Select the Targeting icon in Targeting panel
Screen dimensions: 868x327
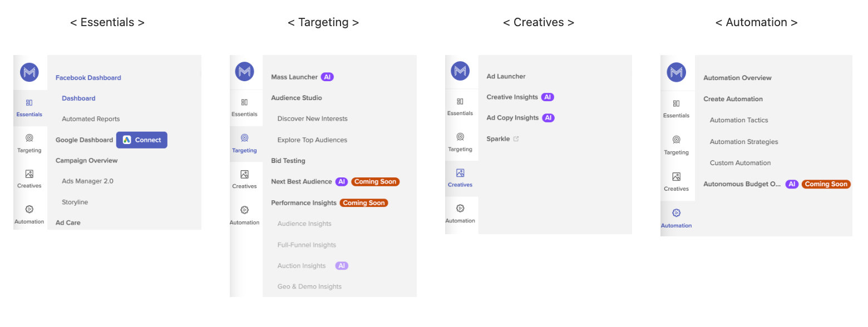coord(244,138)
